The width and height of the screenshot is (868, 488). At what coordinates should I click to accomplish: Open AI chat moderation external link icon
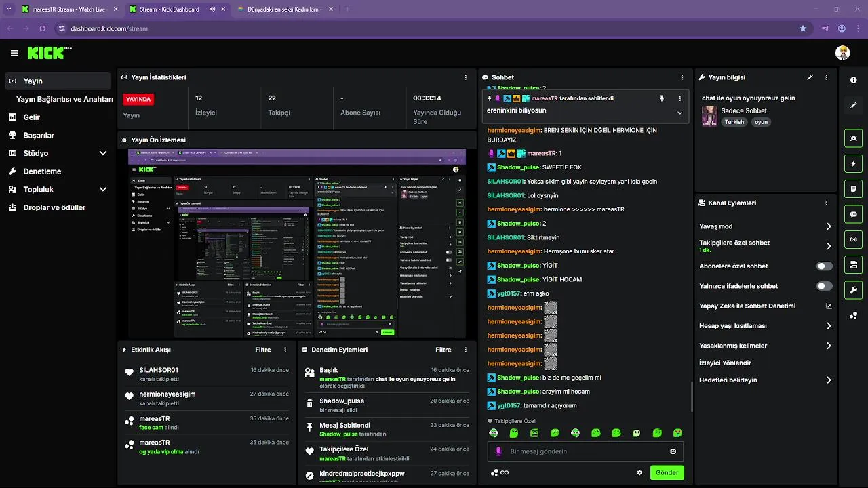pyautogui.click(x=829, y=306)
